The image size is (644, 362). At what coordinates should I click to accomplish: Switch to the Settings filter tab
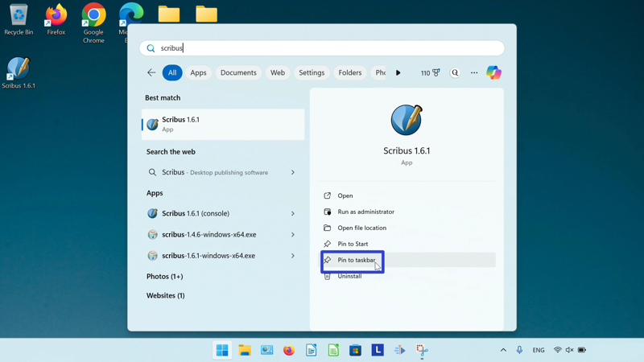(x=312, y=72)
